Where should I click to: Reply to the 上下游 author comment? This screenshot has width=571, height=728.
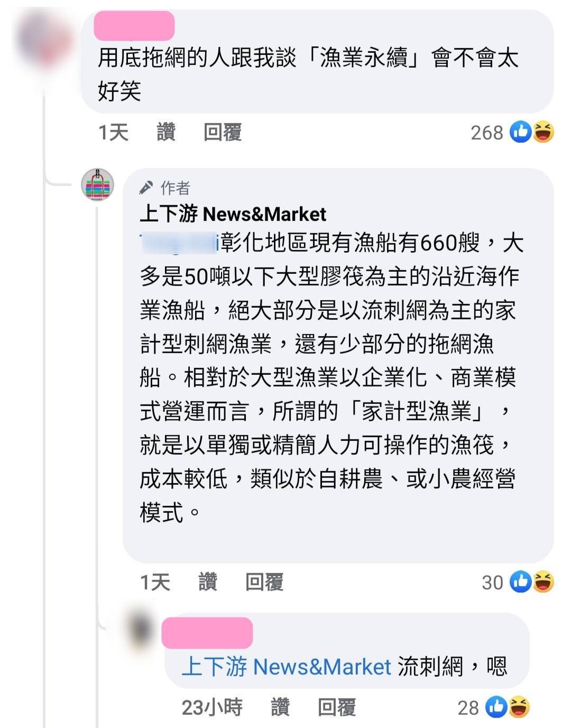[x=264, y=582]
